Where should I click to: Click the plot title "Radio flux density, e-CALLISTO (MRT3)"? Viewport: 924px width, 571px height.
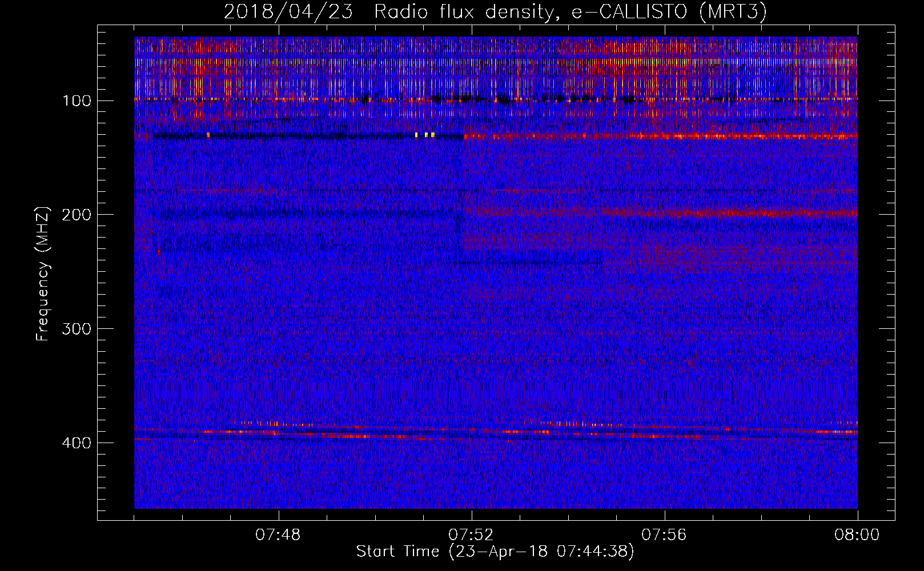point(571,11)
